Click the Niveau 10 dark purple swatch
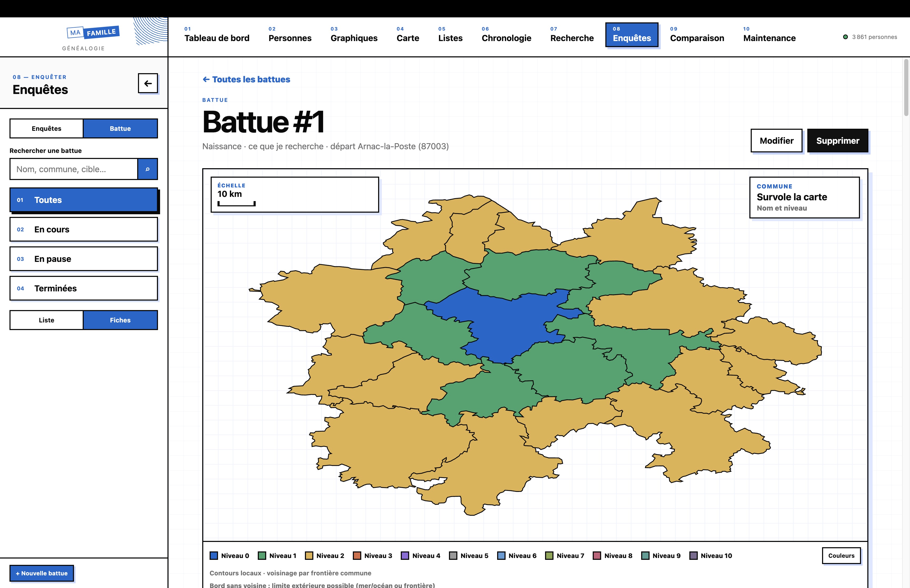Viewport: 910px width, 588px height. pos(694,556)
